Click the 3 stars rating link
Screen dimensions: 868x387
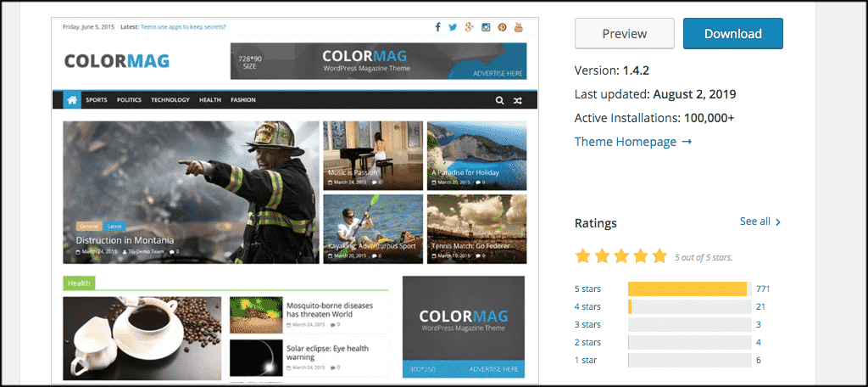pyautogui.click(x=587, y=324)
